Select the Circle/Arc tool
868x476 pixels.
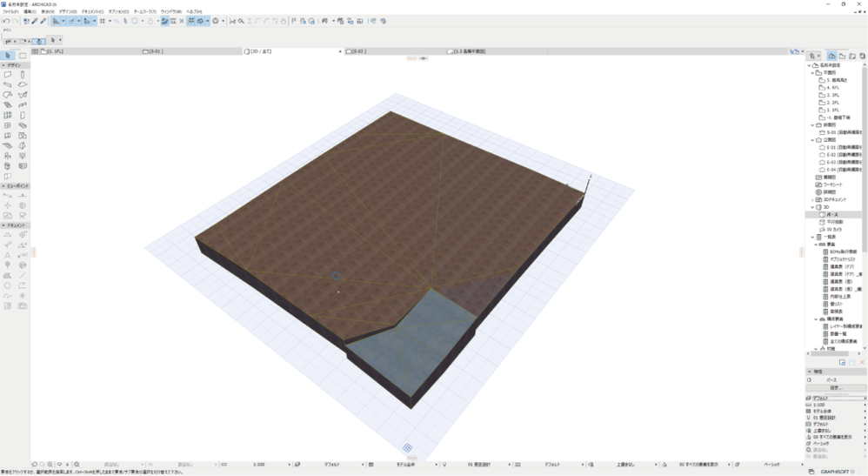coord(8,286)
